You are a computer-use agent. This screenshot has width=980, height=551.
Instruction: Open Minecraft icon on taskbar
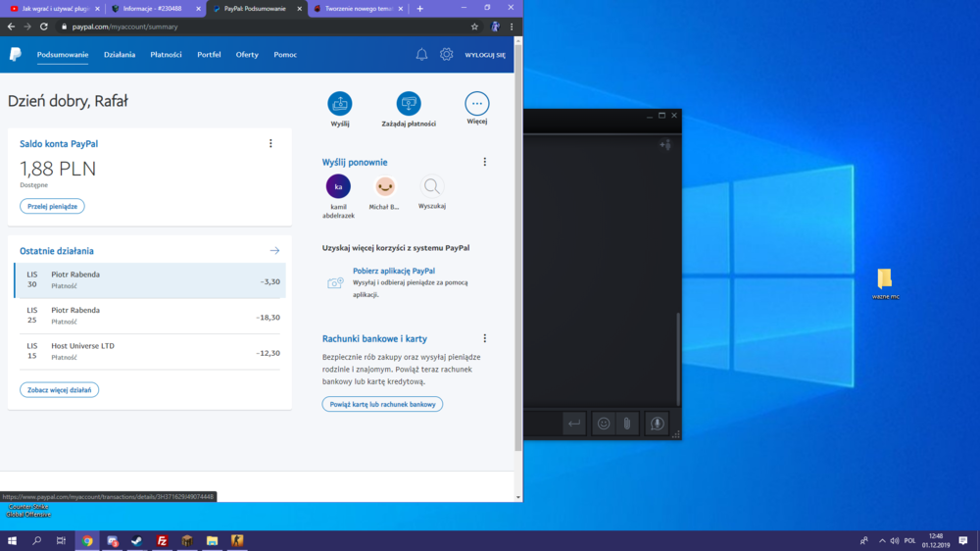click(187, 541)
